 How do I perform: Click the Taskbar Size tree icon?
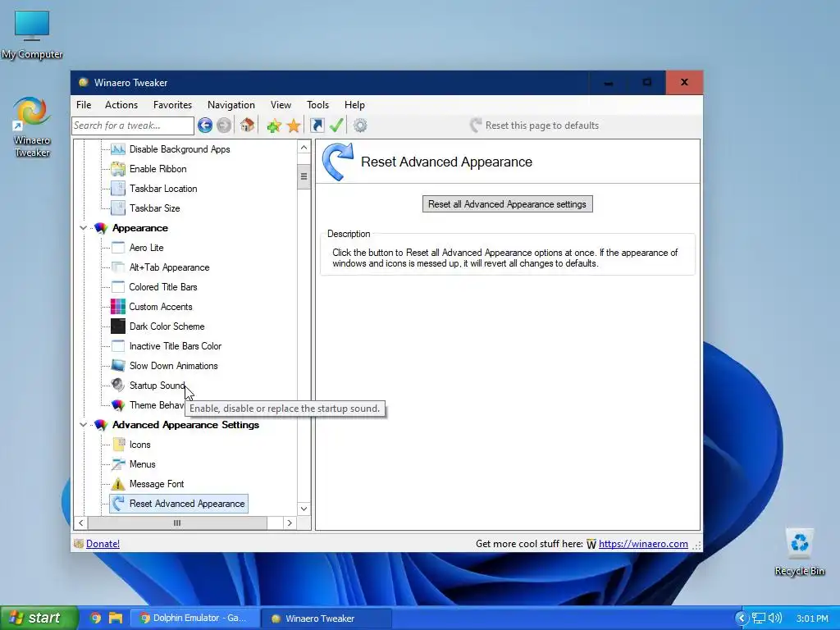(x=118, y=208)
